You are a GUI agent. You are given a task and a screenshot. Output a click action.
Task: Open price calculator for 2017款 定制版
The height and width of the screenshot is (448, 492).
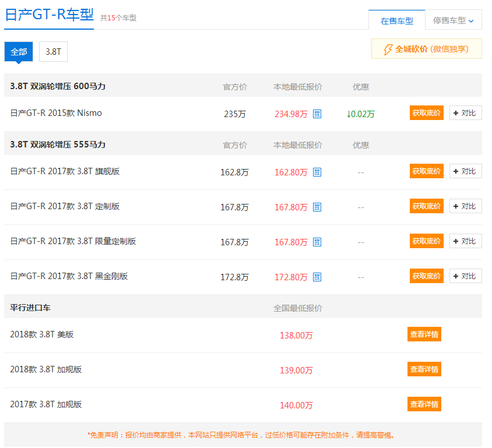[317, 207]
